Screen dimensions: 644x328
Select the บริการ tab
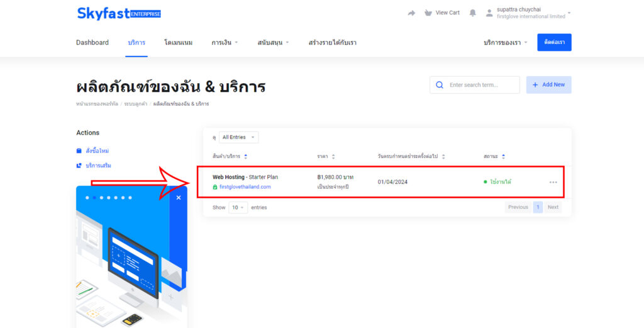point(136,42)
